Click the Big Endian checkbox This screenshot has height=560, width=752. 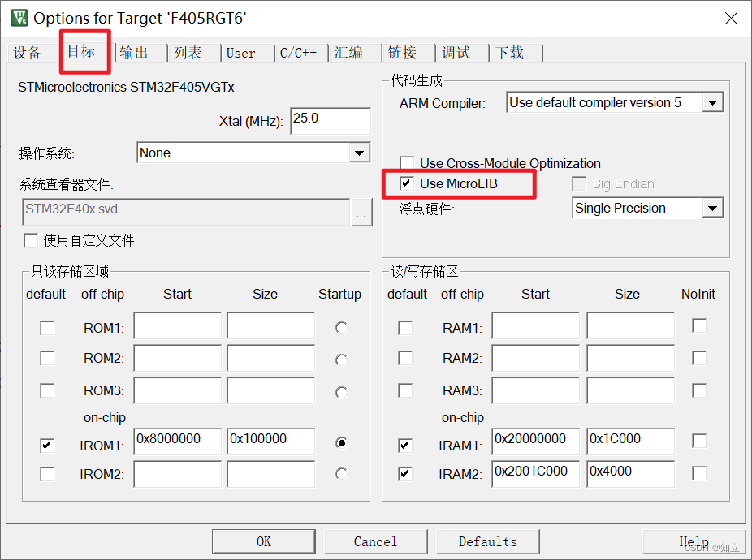coord(579,183)
